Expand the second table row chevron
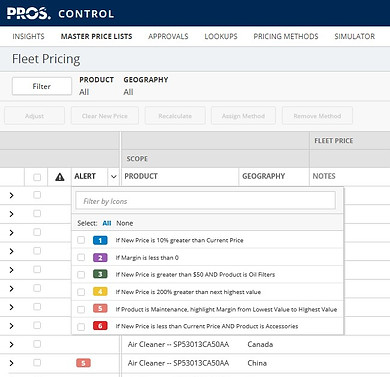The image size is (390, 377). 11,214
